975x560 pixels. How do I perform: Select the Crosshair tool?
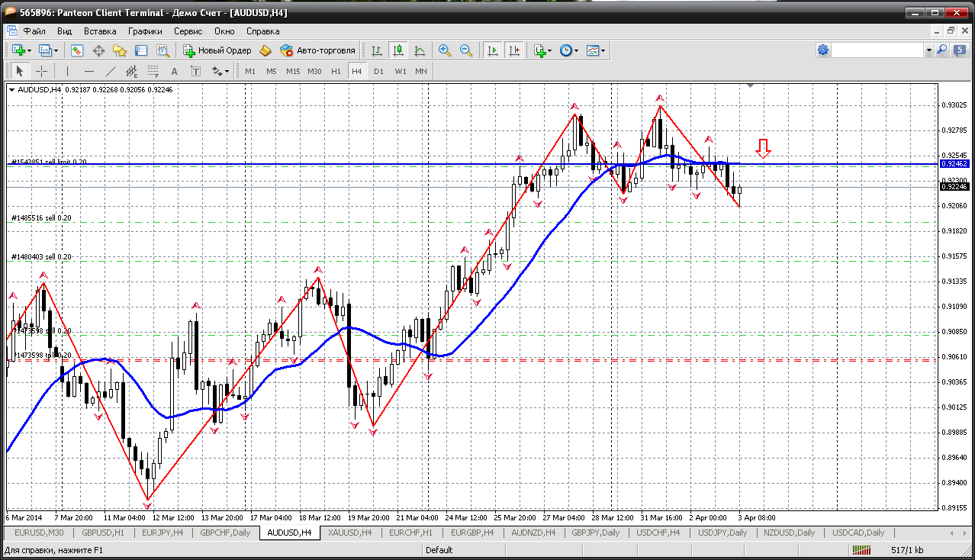41,71
